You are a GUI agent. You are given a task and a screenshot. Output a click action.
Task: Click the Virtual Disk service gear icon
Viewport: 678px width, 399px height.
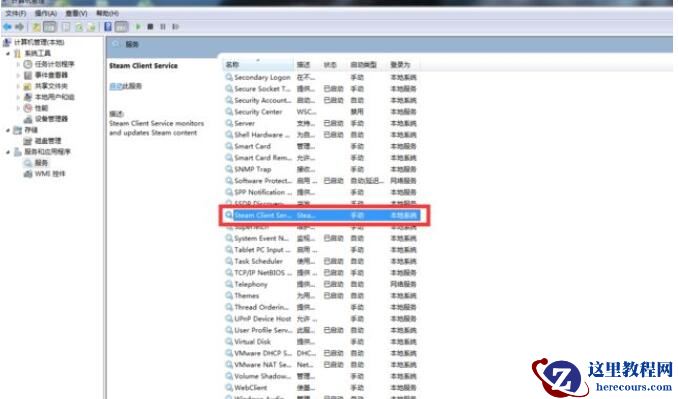[229, 342]
